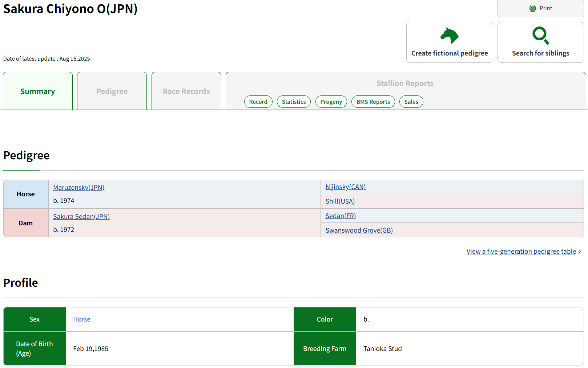Switch to the Pedigree tab

pos(112,91)
